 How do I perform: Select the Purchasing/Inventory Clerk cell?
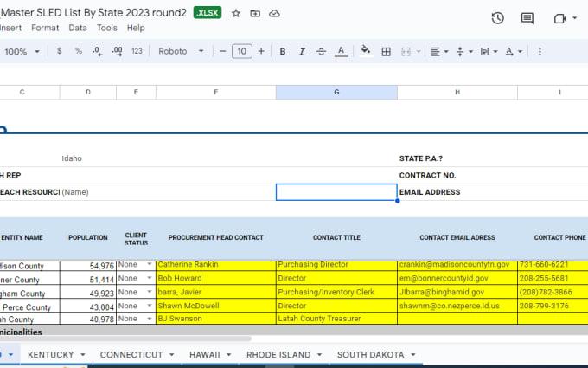[336, 292]
